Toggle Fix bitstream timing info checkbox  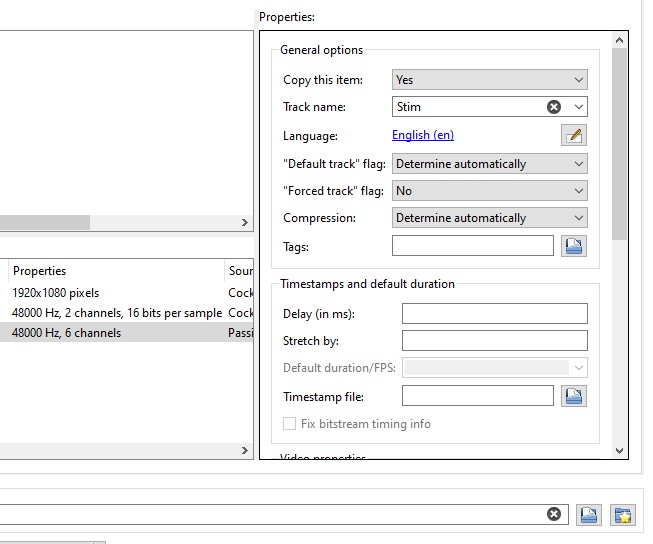point(289,424)
